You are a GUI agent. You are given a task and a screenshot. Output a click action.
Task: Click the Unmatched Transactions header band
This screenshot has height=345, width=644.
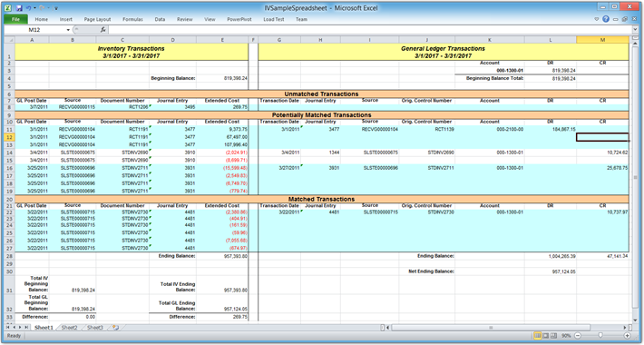click(322, 94)
